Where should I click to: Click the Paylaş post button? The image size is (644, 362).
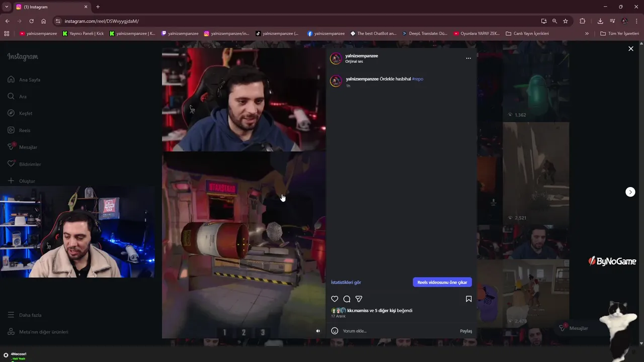pos(466,331)
